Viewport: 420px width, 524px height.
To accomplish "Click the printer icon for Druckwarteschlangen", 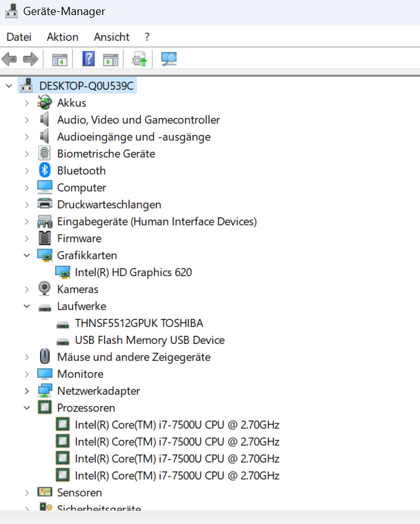I will [x=45, y=203].
